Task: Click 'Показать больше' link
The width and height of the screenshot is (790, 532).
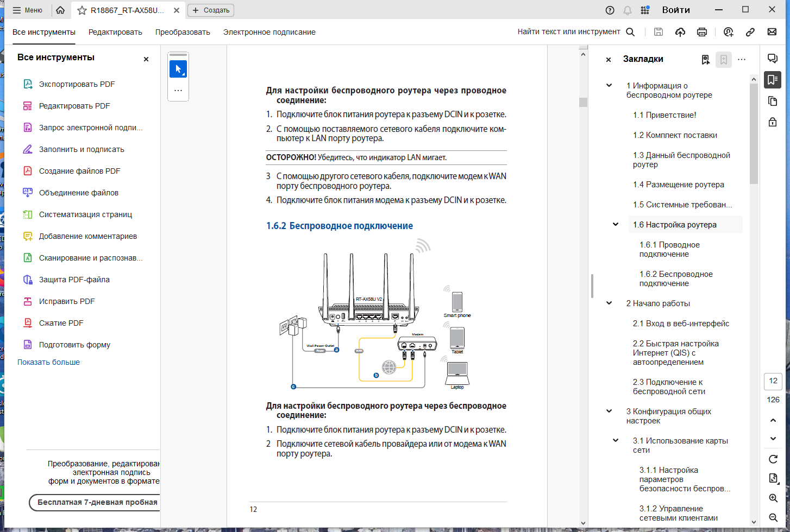Action: click(48, 362)
